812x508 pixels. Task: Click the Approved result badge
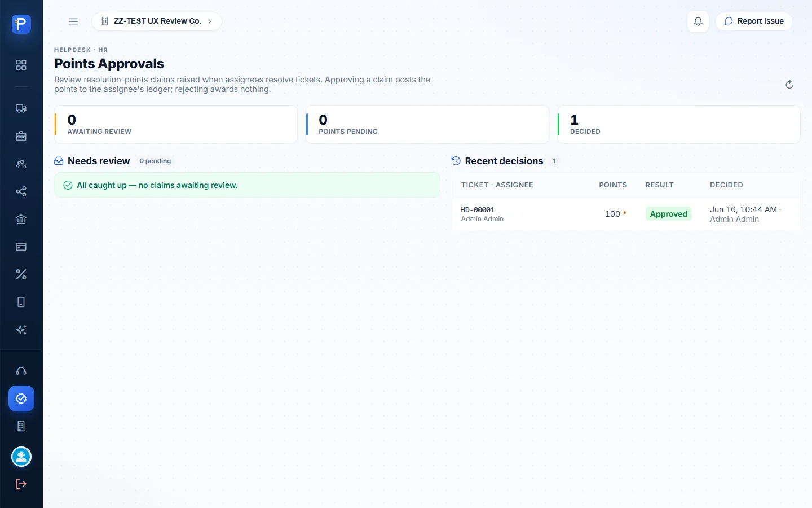[x=669, y=214]
